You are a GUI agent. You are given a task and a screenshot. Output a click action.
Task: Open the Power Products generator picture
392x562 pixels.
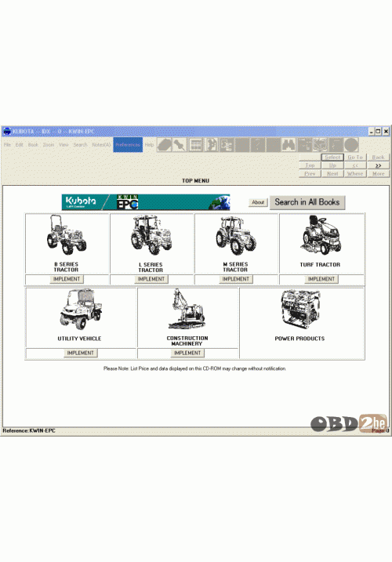(300, 309)
